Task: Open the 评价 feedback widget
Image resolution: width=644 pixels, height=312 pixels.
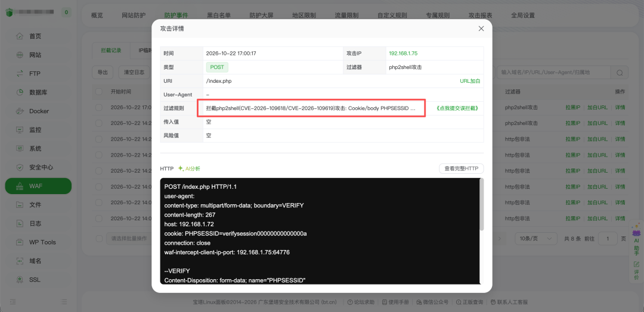Action: click(636, 270)
